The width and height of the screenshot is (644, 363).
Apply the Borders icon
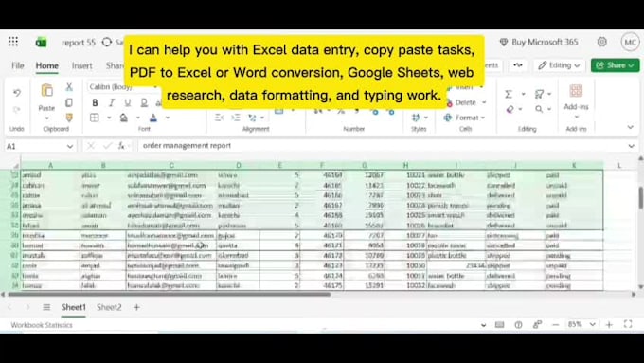[x=95, y=118]
